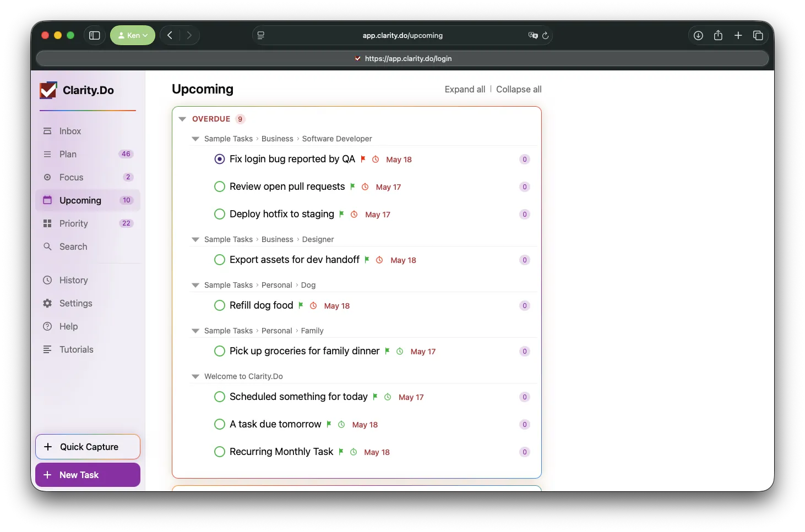
Task: Mark 'Fix login bug reported by QA' complete
Action: 220,159
